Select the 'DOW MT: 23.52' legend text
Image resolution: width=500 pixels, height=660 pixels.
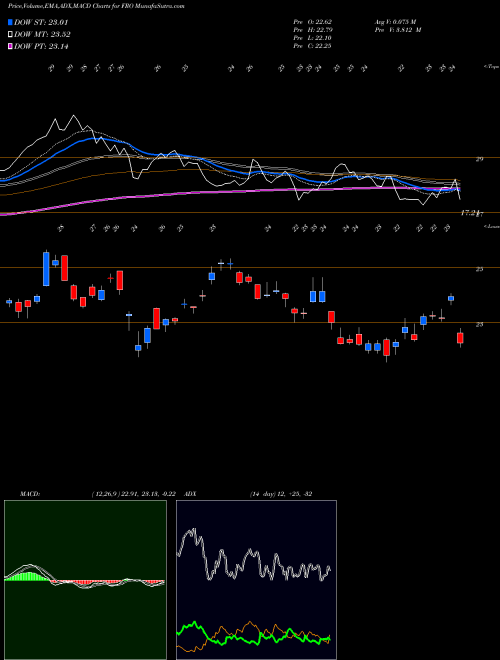click(x=42, y=35)
